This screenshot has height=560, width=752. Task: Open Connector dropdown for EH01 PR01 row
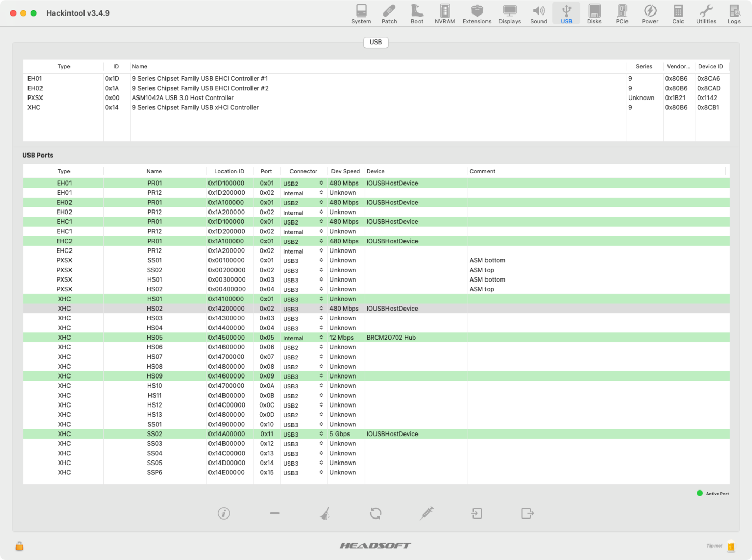[303, 184]
